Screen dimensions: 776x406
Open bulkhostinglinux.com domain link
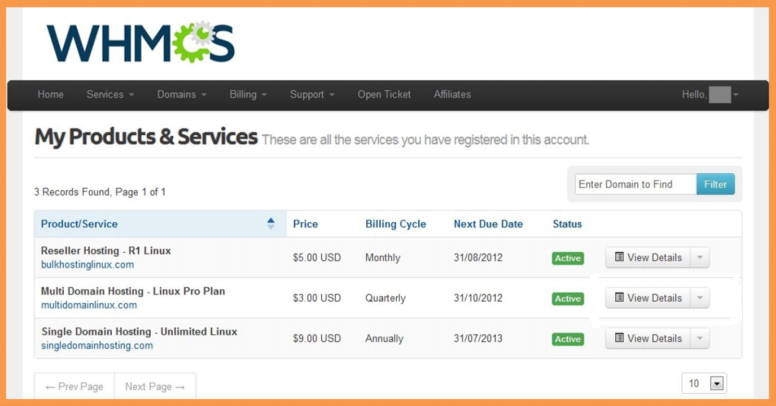[x=87, y=264]
